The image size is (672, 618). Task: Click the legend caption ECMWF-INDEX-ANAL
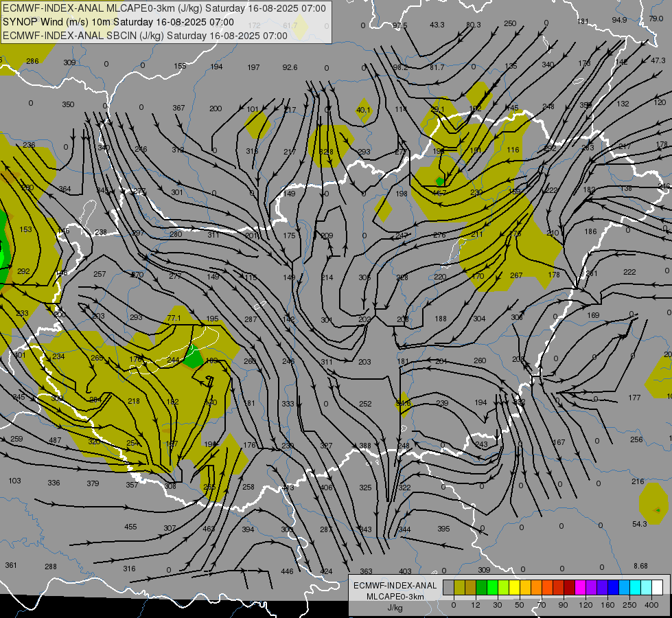(395, 586)
